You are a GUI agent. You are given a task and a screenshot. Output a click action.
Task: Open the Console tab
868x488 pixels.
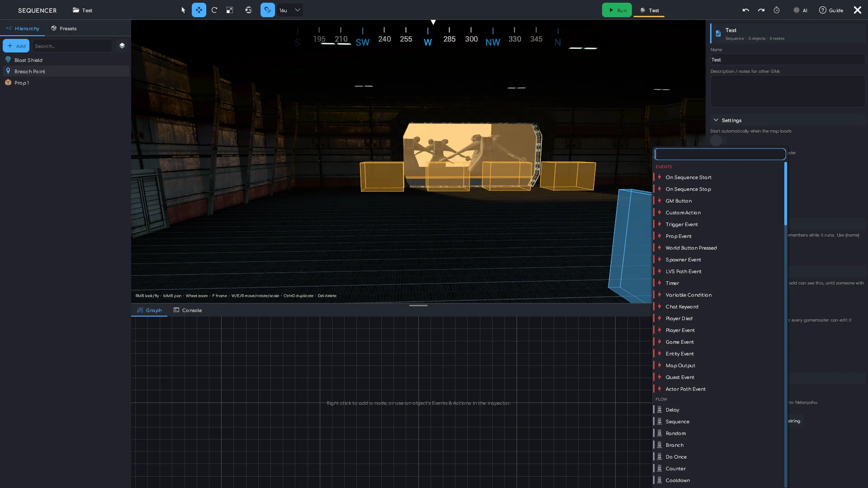(x=188, y=310)
